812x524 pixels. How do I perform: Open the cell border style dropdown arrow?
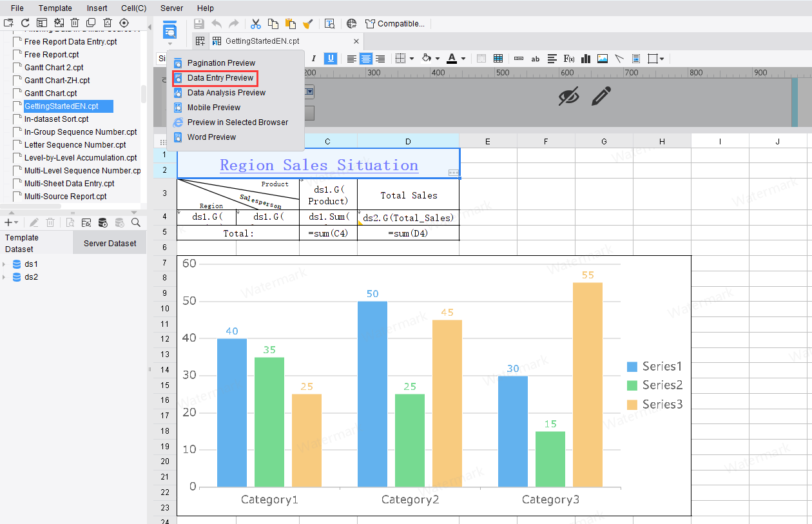tap(412, 59)
